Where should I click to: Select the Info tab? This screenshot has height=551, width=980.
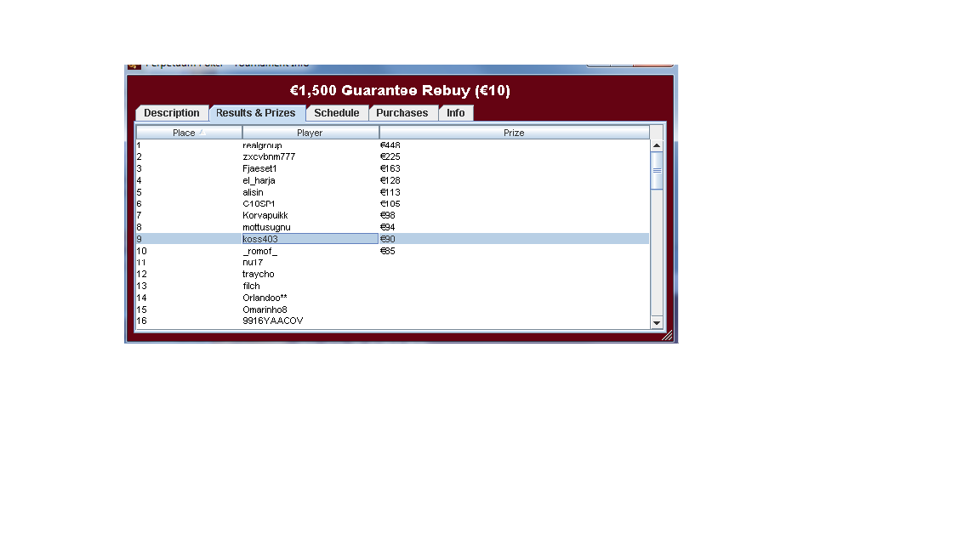click(x=456, y=113)
